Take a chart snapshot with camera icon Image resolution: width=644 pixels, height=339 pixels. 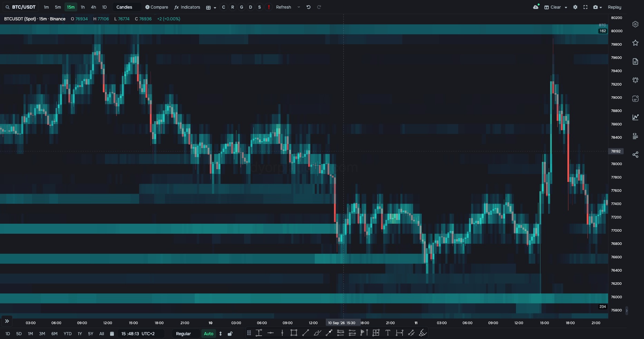tap(595, 7)
